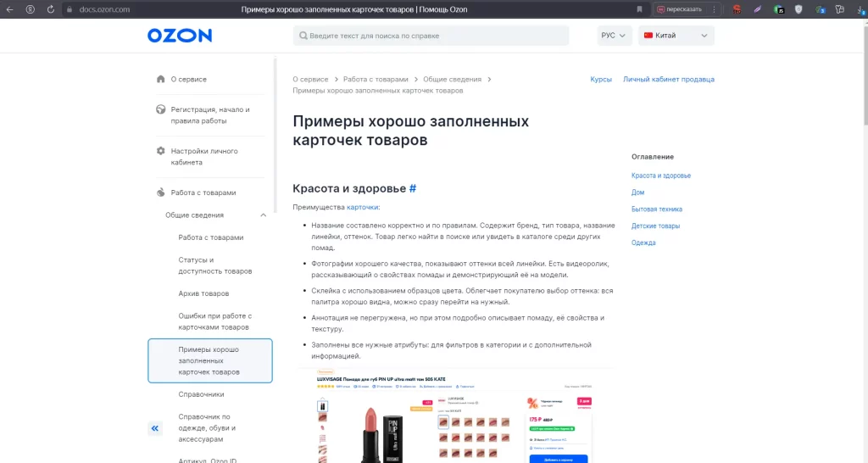Viewport: 868px width, 463px height.
Task: Open top-level 'Работа с товарами' sidebar section
Action: tap(203, 192)
